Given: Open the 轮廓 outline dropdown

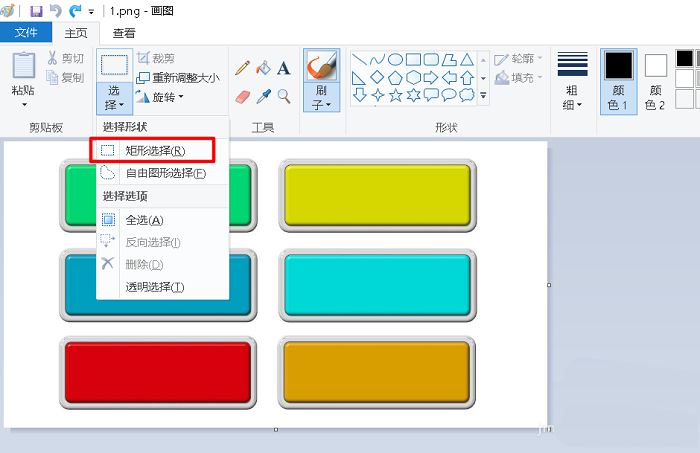Looking at the screenshot, I should click(x=519, y=58).
